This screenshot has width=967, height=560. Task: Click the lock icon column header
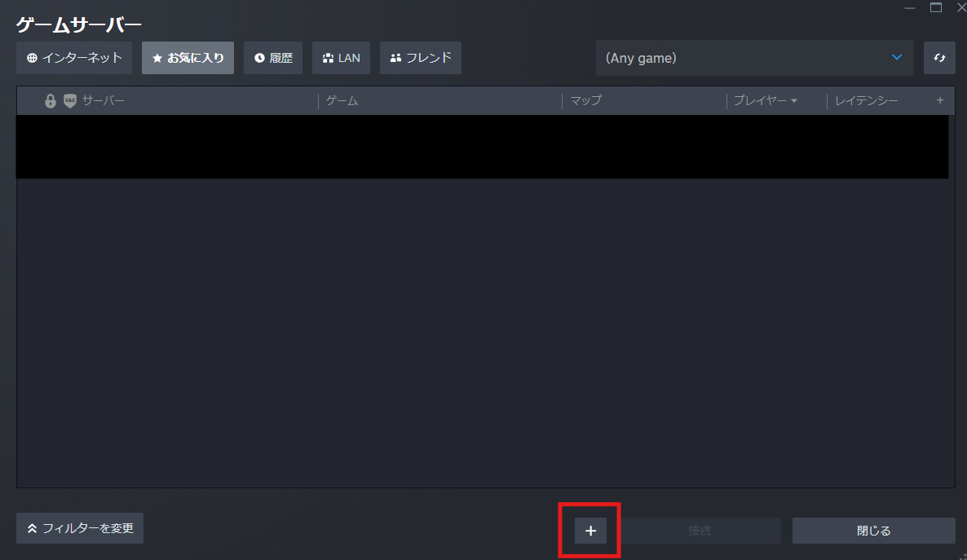tap(51, 100)
